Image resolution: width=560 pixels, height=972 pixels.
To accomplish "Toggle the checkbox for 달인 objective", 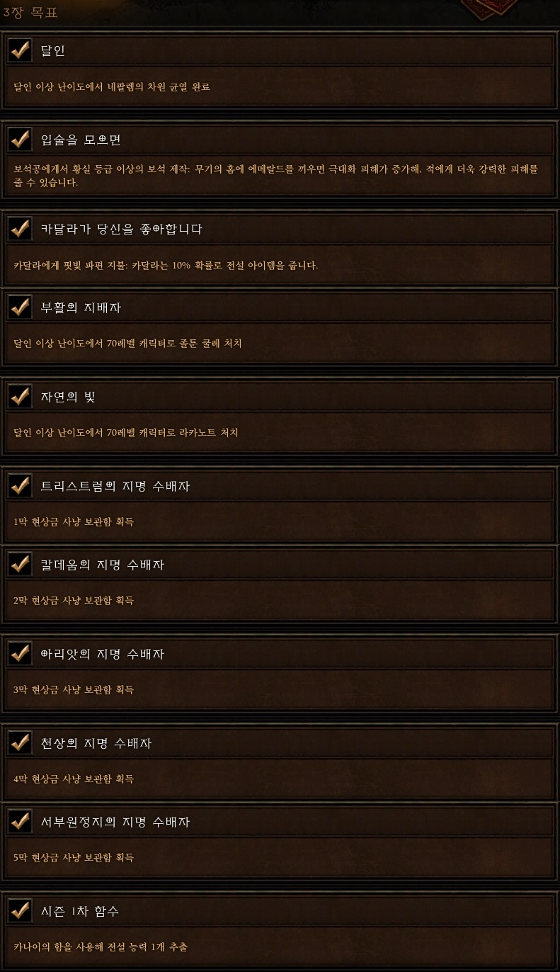I will (x=20, y=50).
